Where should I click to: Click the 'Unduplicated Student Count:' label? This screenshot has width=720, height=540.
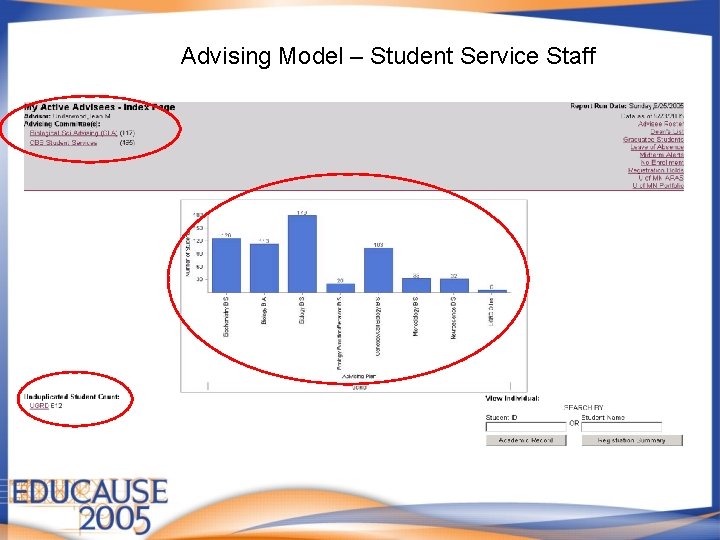[72, 397]
